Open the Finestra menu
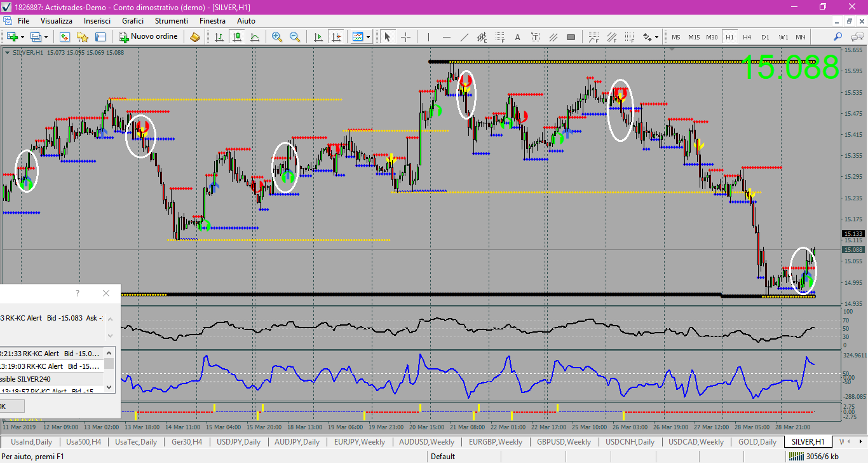This screenshot has height=463, width=868. tap(212, 21)
